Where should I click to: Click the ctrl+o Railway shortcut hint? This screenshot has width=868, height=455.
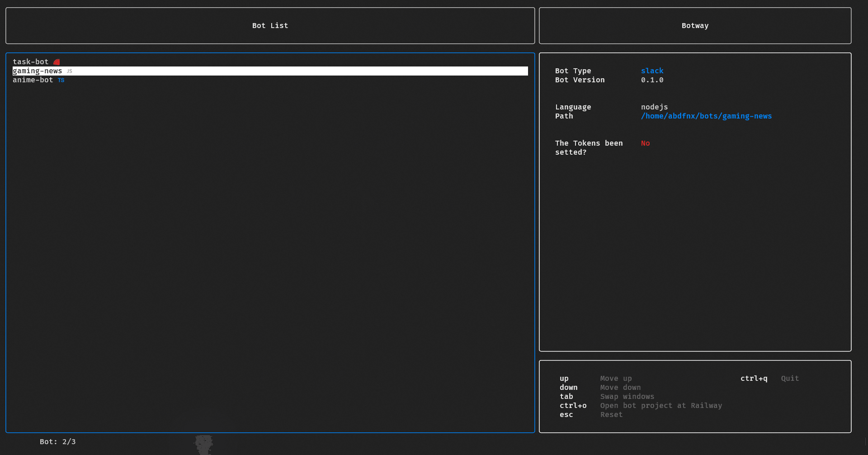point(640,406)
